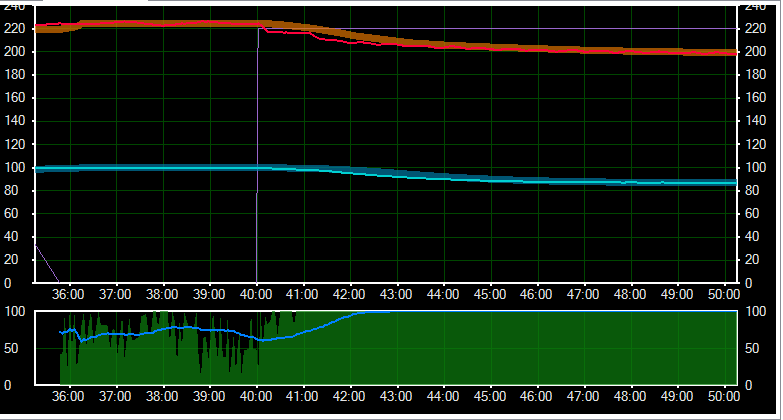Select the 45:00 label on upper chart time axis
Screen dimensions: 783x420
click(x=490, y=295)
